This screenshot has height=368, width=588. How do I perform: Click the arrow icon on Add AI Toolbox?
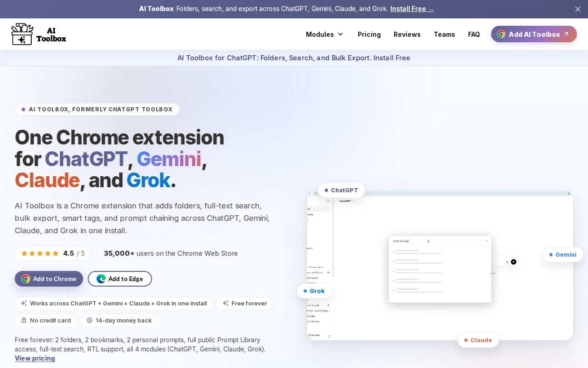(x=566, y=34)
